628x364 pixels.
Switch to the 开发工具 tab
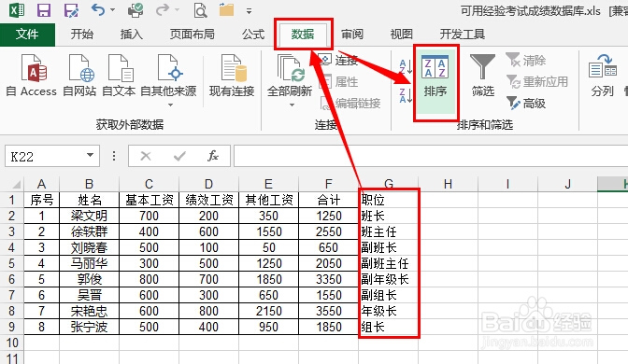pos(463,35)
